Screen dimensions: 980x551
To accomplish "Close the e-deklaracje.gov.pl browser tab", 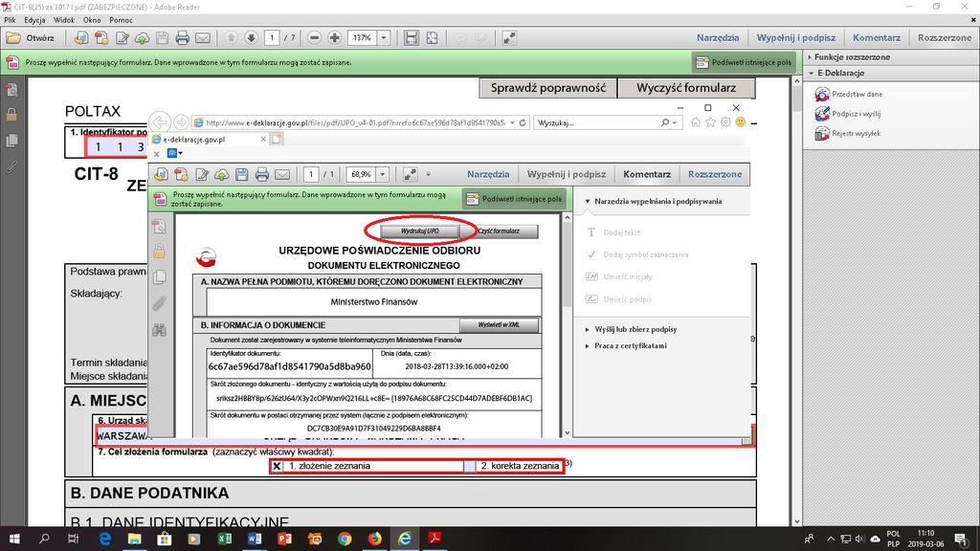I will click(x=263, y=140).
